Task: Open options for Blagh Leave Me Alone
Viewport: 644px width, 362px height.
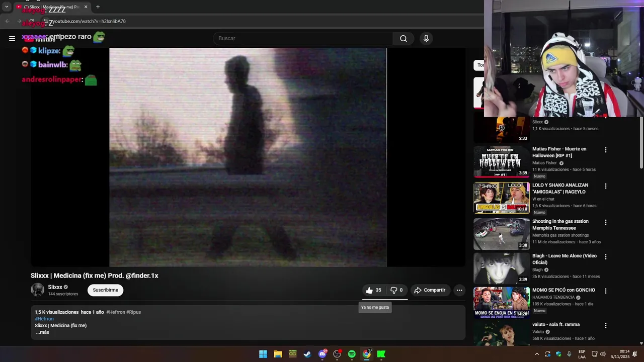Action: coord(606,256)
